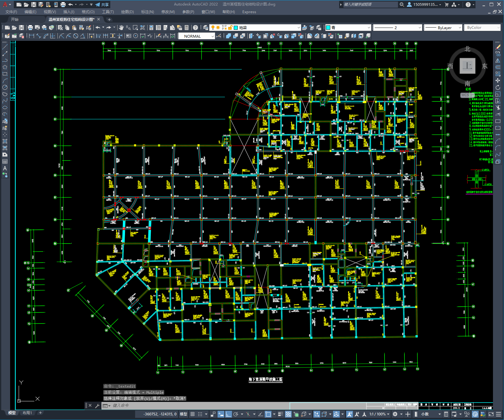This screenshot has height=420, width=504.
Task: Click the command line customize wrench icon
Action: pos(97,406)
